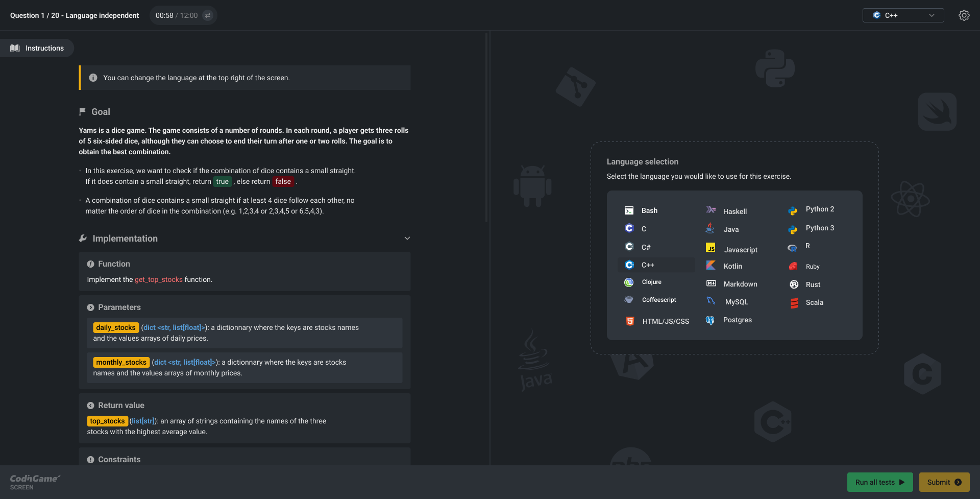Click the red Scala icon
The height and width of the screenshot is (499, 980).
point(794,303)
